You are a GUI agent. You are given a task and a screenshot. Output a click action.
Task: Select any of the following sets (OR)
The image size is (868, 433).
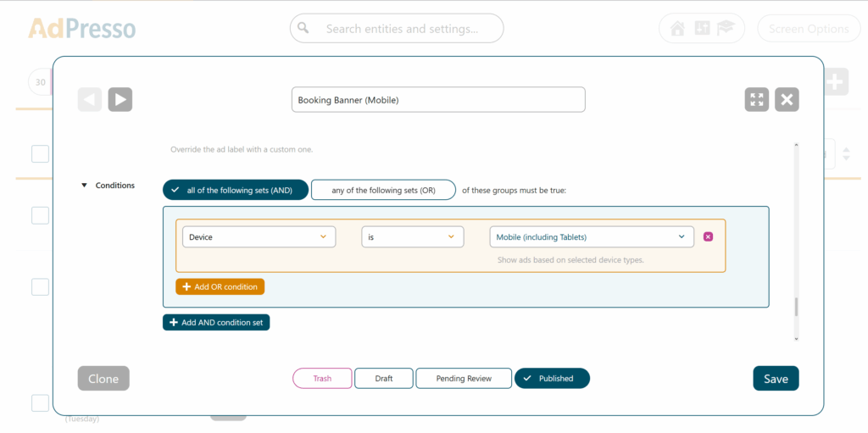tap(383, 190)
